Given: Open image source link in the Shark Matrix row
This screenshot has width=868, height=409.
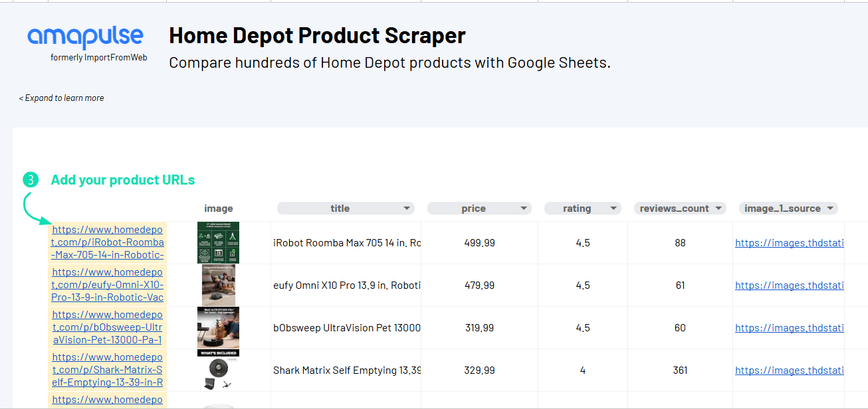Looking at the screenshot, I should click(790, 370).
